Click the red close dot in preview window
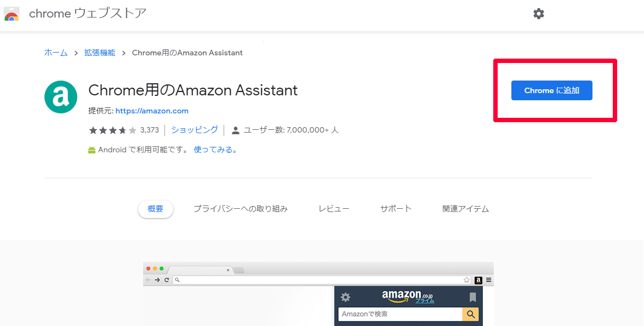 (x=149, y=268)
